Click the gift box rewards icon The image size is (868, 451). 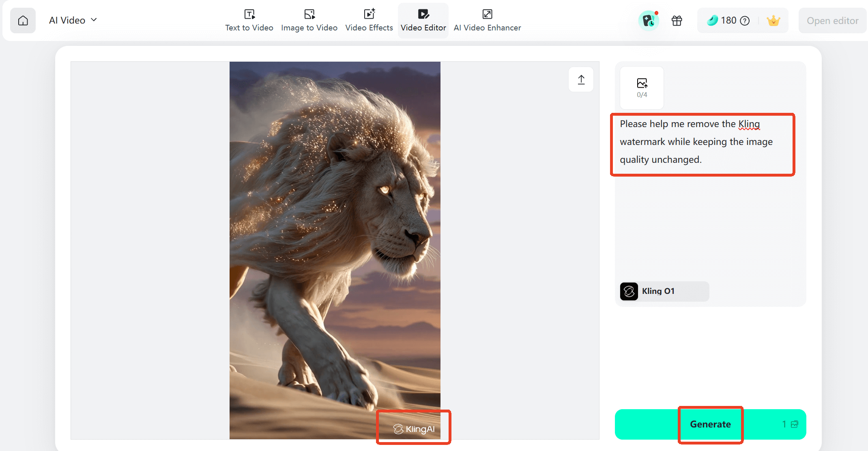[677, 20]
